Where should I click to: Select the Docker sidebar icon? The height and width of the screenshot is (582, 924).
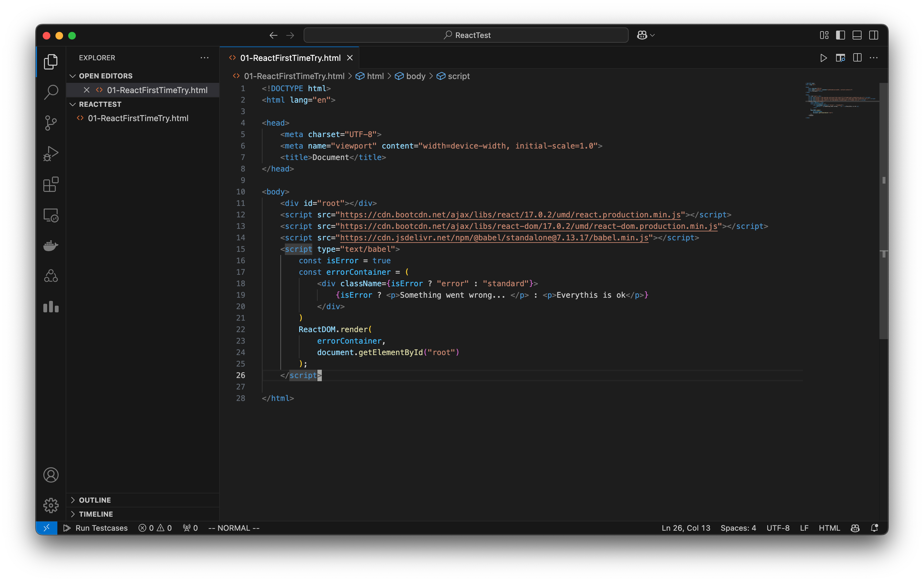[51, 246]
